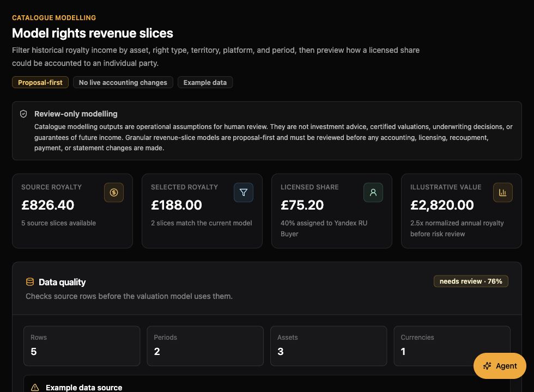Click the database icon next to Data quality

(x=30, y=282)
